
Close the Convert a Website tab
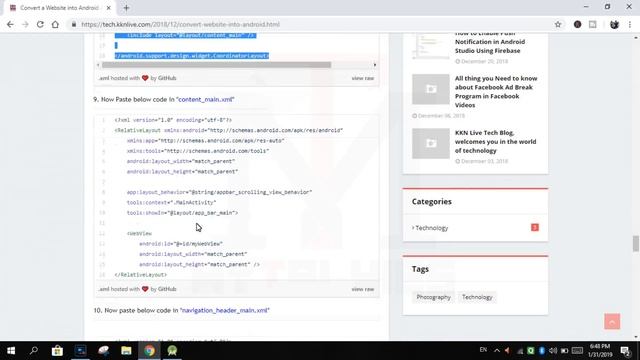point(109,8)
